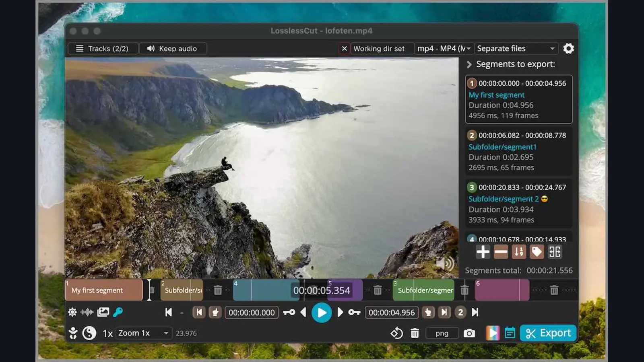The height and width of the screenshot is (362, 644).
Task: Toggle keyframes display with the blue key icon
Action: pyautogui.click(x=118, y=312)
